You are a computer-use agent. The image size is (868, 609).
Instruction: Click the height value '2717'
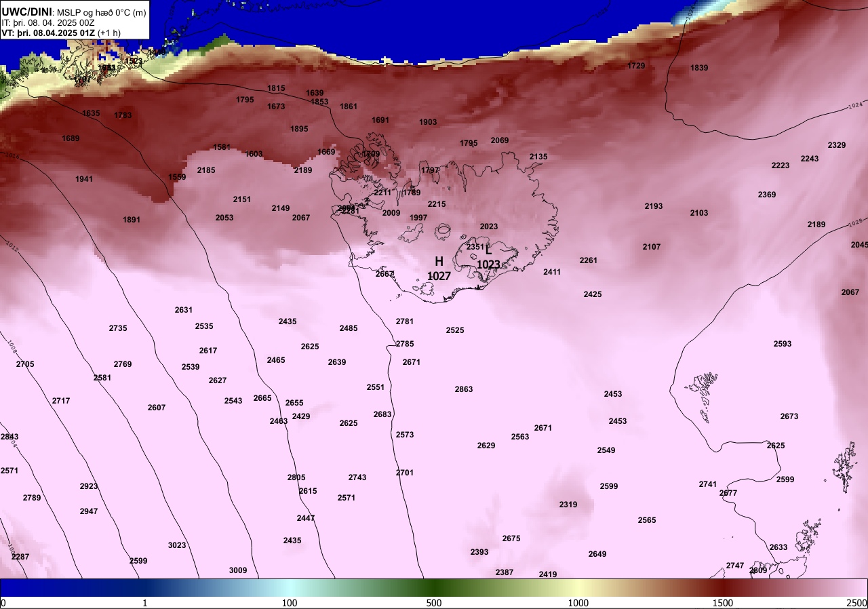tap(61, 401)
